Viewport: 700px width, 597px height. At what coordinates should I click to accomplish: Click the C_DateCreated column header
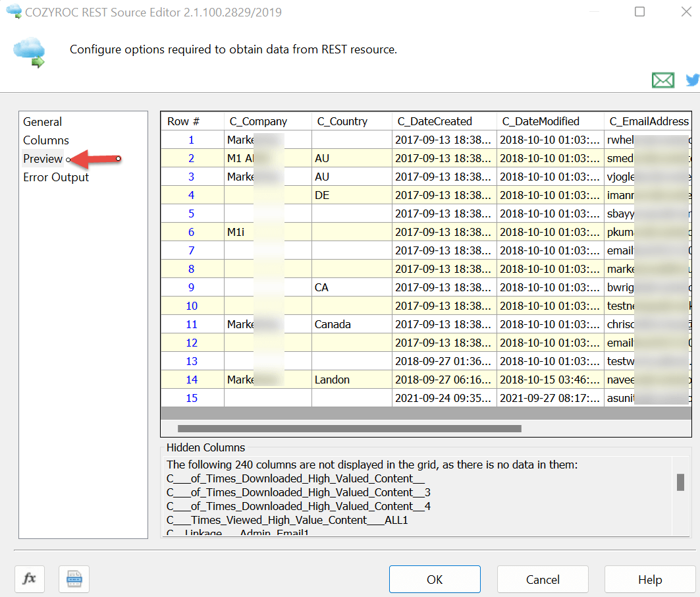click(x=444, y=121)
